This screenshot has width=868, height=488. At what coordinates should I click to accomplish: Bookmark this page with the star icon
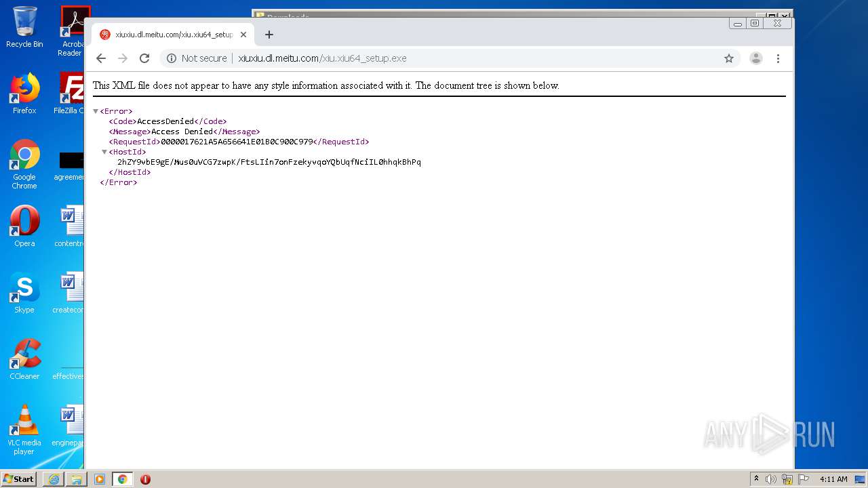729,58
